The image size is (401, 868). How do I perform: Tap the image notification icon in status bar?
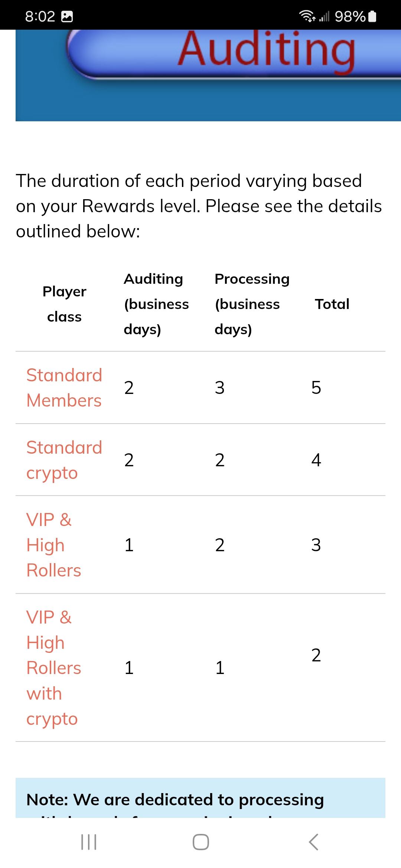click(x=67, y=16)
